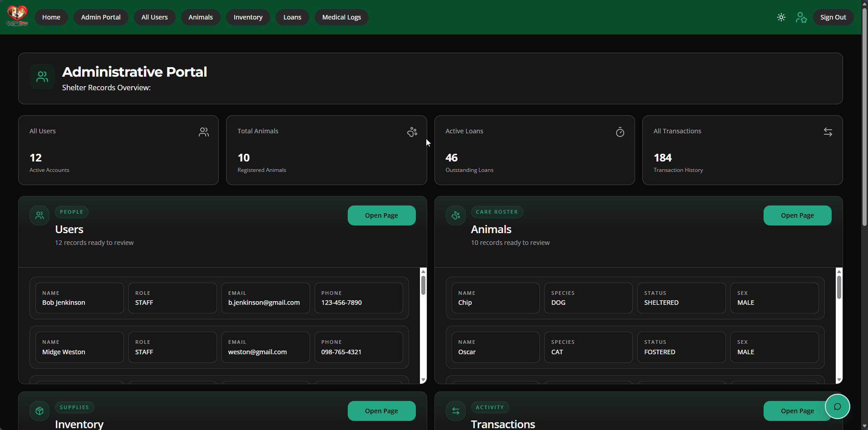Click the Animals list scrollbar thumb
This screenshot has width=868, height=430.
839,287
